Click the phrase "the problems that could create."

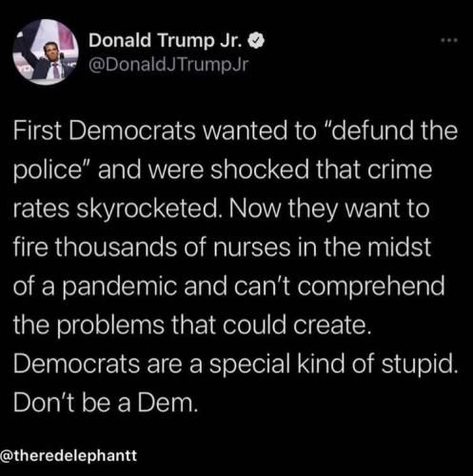[x=192, y=326]
